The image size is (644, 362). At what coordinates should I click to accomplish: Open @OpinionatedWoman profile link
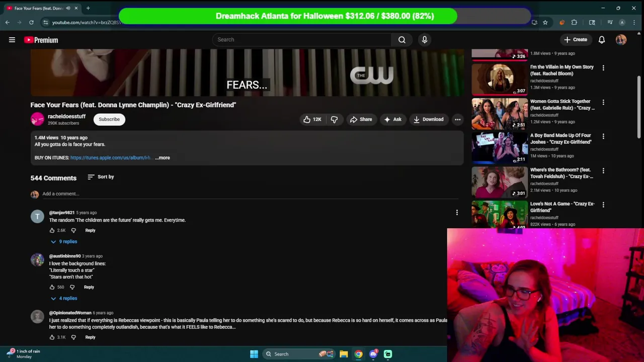click(x=70, y=313)
